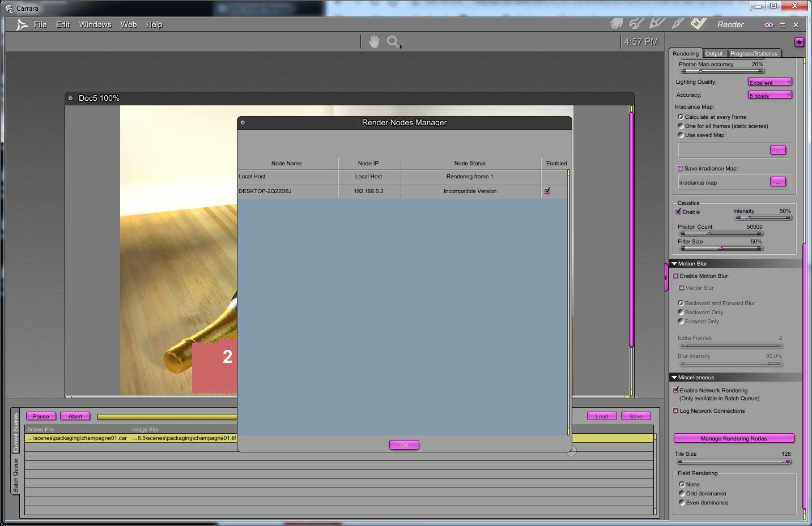
Task: Choose Backward Only blur
Action: pos(681,312)
